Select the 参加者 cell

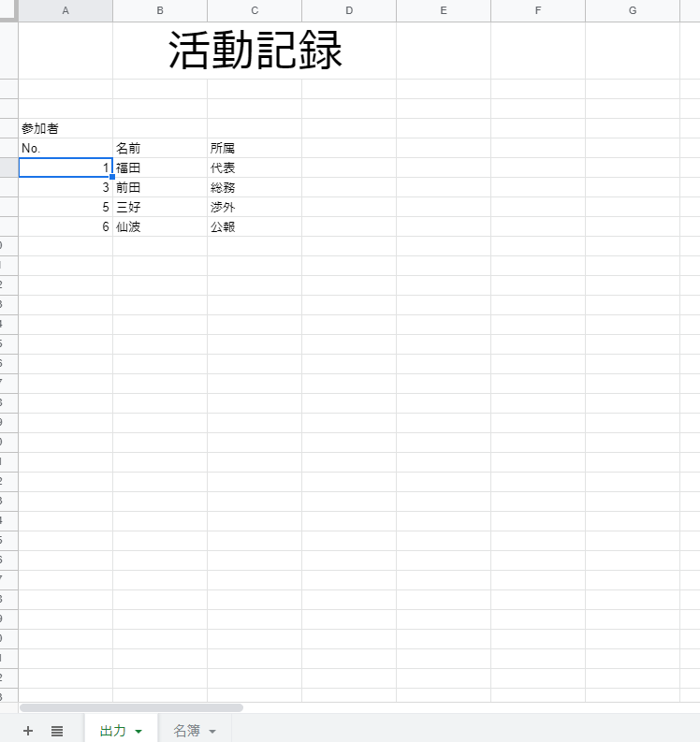point(66,128)
